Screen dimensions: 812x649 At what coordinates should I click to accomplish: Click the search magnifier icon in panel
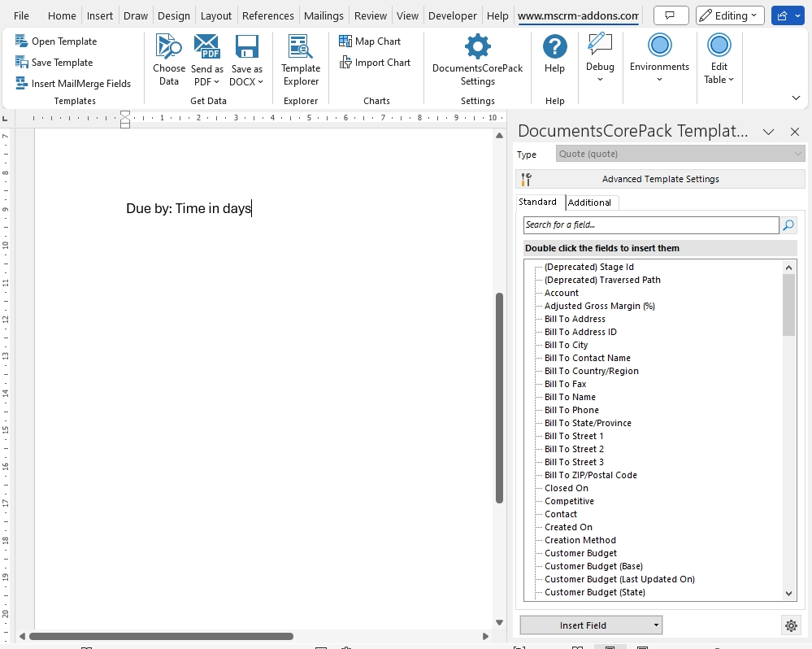788,224
